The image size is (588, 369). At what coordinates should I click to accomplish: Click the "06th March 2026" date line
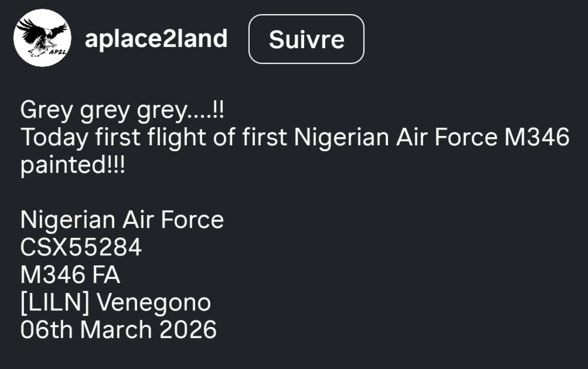pos(118,330)
